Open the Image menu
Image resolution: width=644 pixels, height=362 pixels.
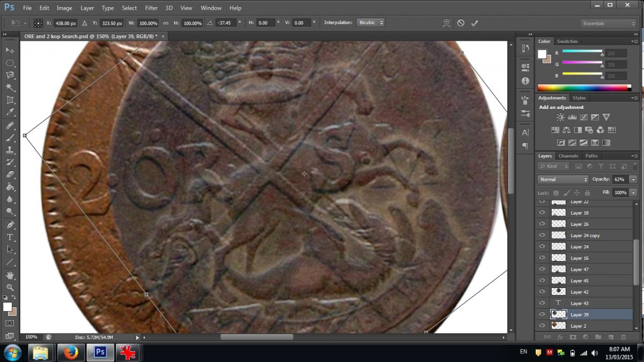click(x=64, y=8)
